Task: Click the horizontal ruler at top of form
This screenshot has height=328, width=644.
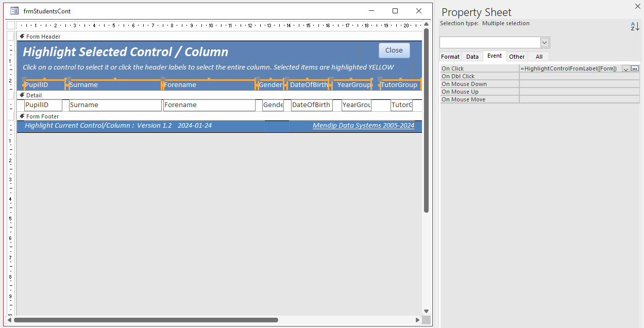Action: coord(219,25)
